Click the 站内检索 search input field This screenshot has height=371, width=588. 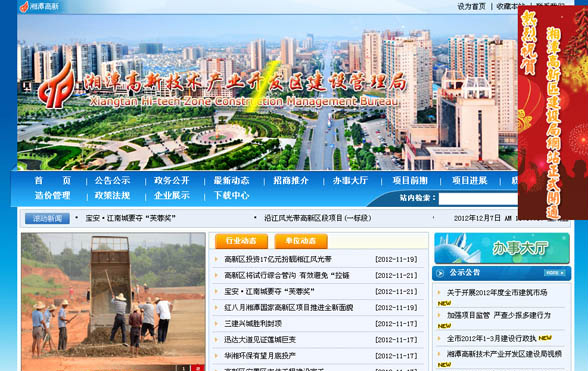(478, 198)
